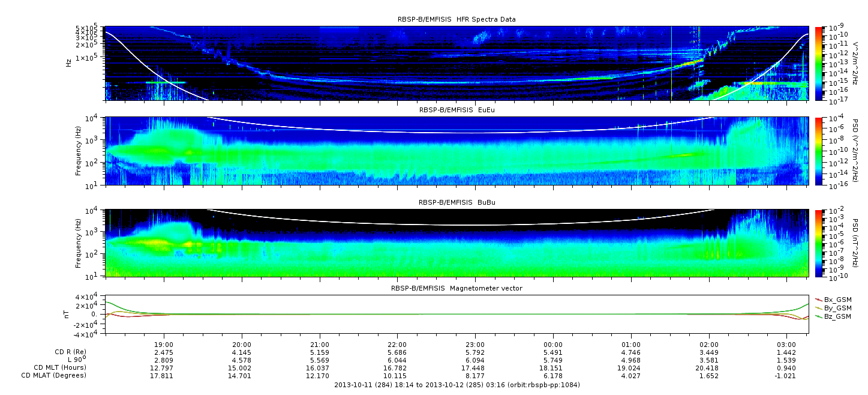
Task: Click the HFR Spectra color bar
Action: point(819,63)
